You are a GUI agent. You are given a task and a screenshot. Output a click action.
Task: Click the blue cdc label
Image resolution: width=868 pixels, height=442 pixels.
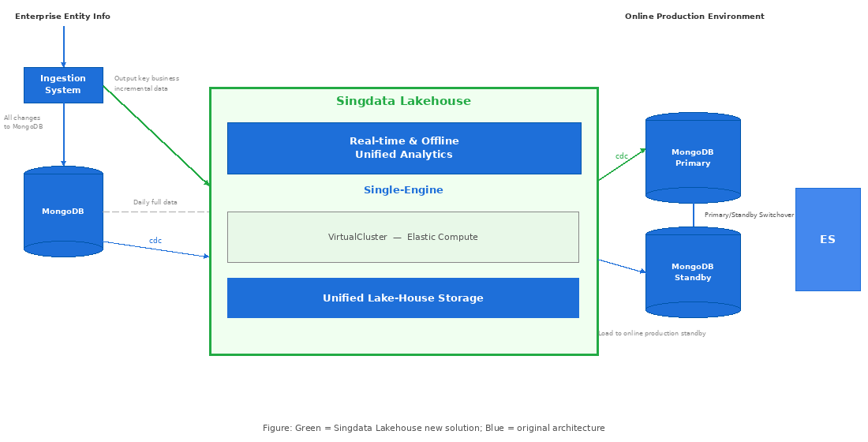click(155, 241)
